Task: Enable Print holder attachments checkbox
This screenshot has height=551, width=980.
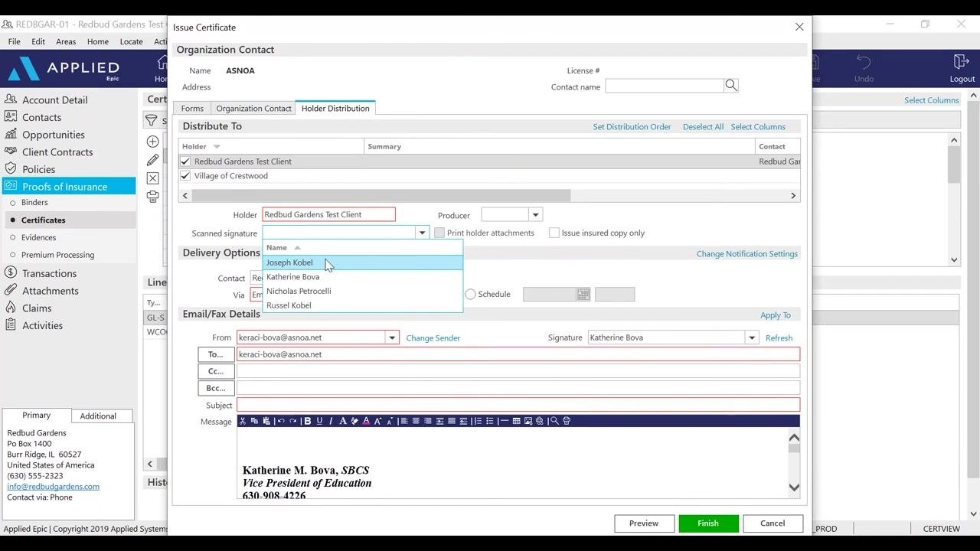Action: click(439, 233)
